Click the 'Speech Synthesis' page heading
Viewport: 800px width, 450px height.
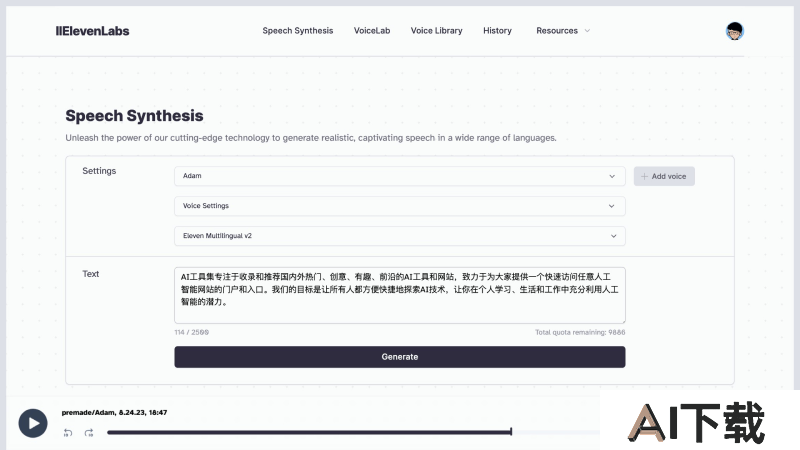point(134,116)
